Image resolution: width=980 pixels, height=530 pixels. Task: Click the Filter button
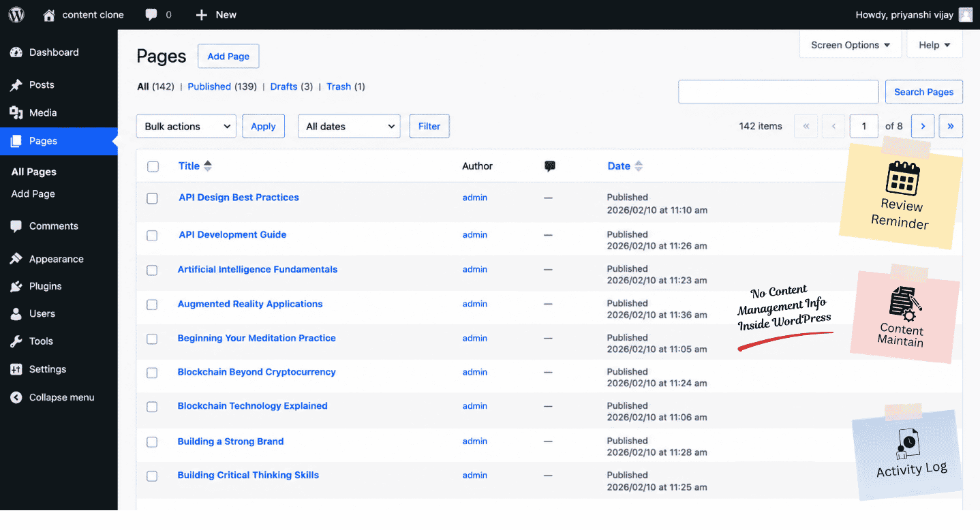429,126
